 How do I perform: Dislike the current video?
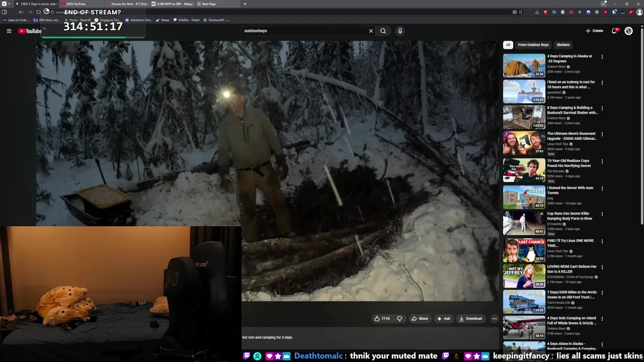pyautogui.click(x=399, y=318)
